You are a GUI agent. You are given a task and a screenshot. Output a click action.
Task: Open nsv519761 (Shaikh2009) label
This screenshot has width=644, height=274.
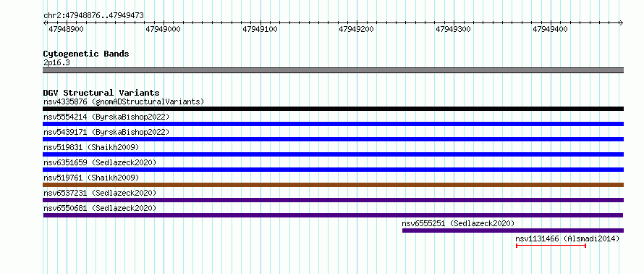(x=91, y=178)
